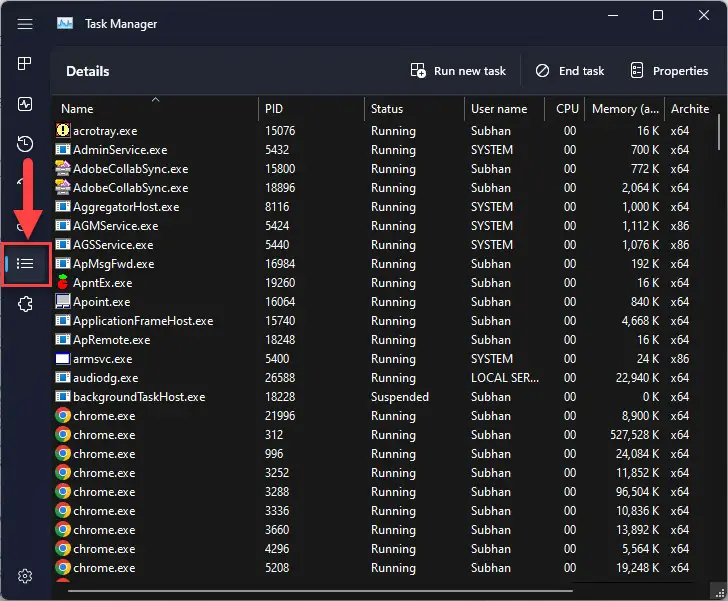Select the AggregatorHost.exe row
Image resolution: width=728 pixels, height=601 pixels.
pyautogui.click(x=383, y=207)
